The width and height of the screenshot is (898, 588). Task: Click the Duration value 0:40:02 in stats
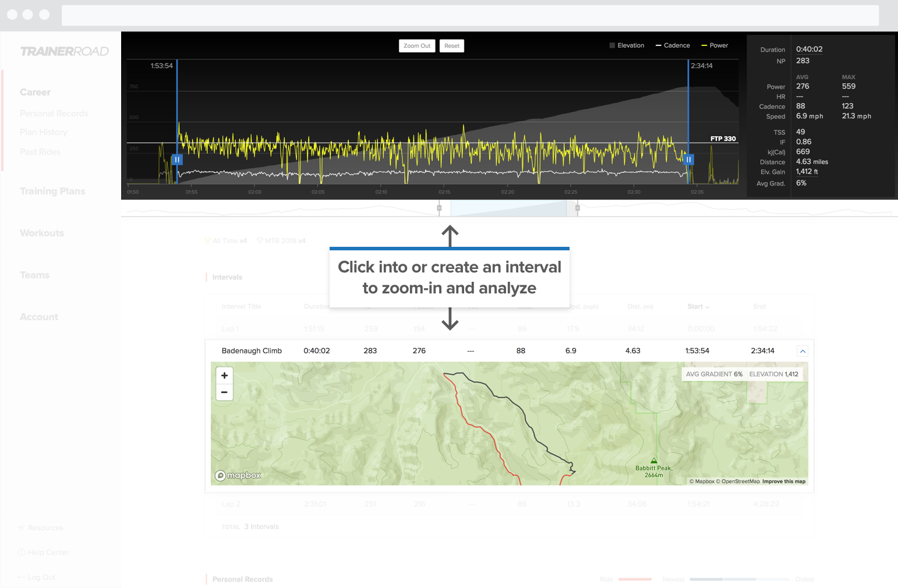(809, 49)
